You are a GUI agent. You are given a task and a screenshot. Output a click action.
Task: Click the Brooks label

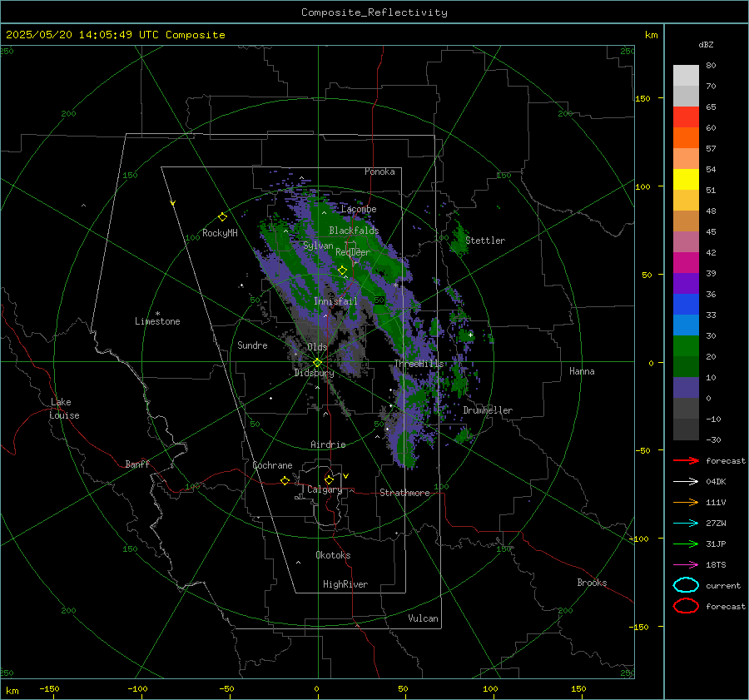[592, 583]
